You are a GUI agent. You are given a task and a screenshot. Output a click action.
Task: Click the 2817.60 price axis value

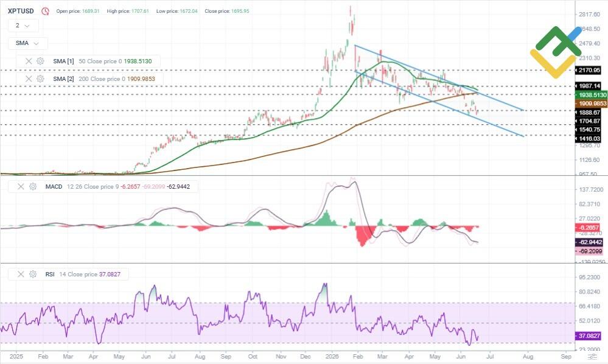pos(589,15)
